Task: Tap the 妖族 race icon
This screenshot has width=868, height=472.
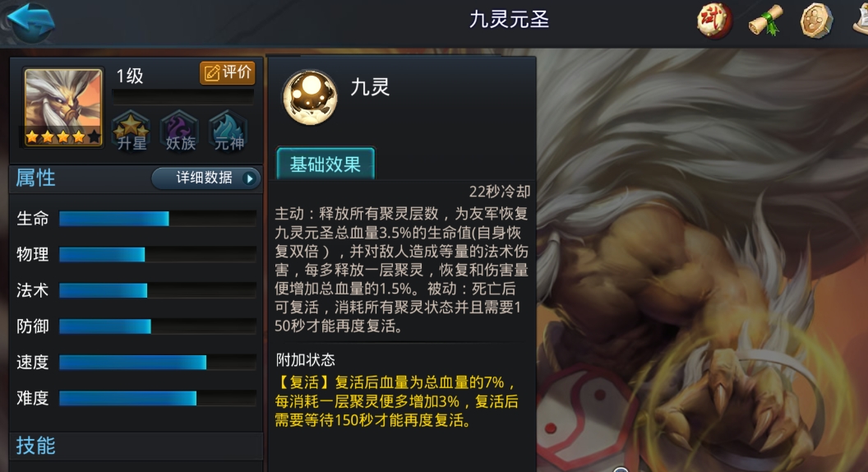Action: [x=180, y=132]
